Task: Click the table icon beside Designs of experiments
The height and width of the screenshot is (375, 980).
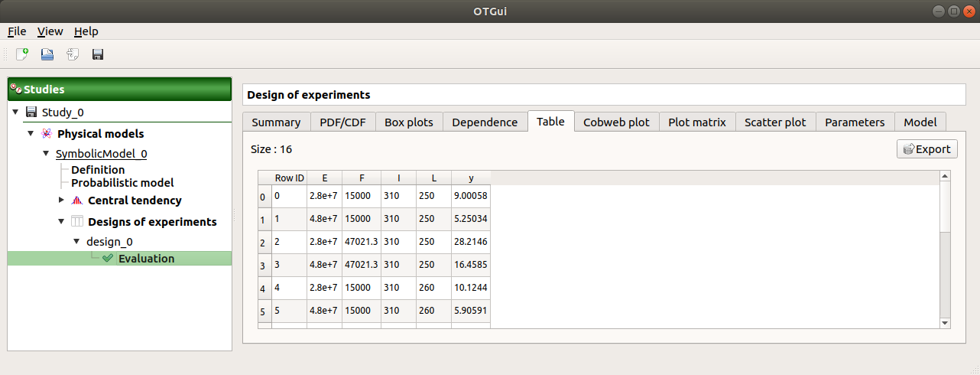Action: tap(76, 222)
